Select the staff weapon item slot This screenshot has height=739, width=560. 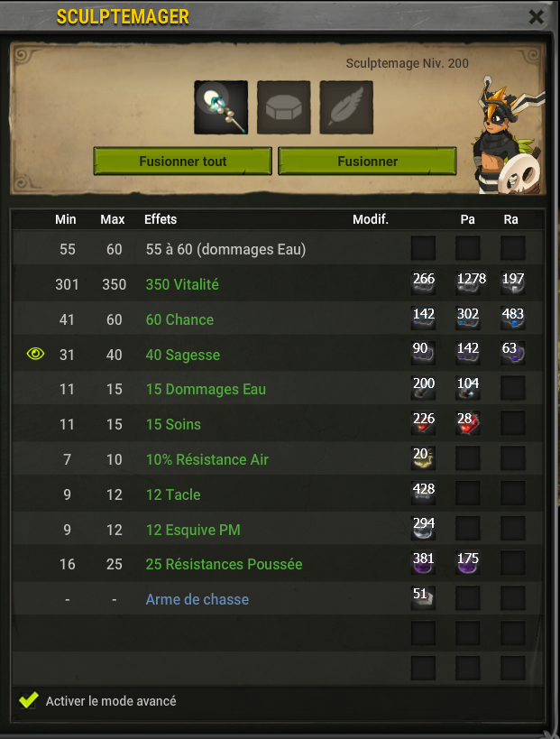click(x=221, y=107)
